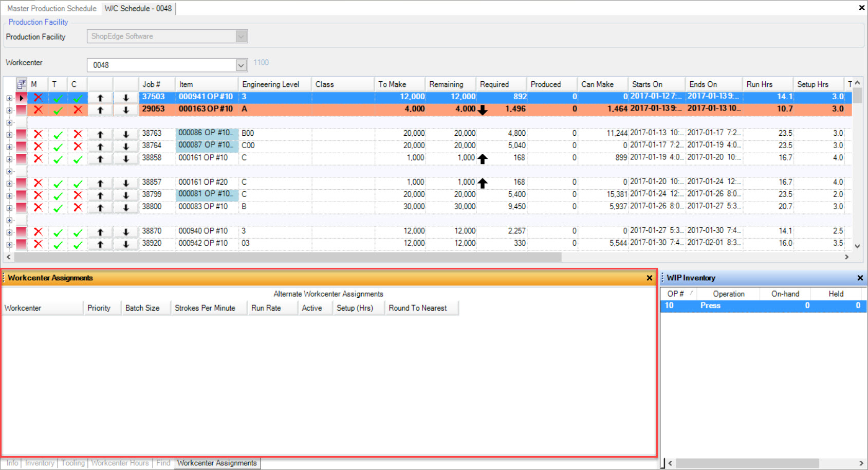Move job 38764 up in schedule
Image resolution: width=868 pixels, height=470 pixels.
click(x=100, y=147)
